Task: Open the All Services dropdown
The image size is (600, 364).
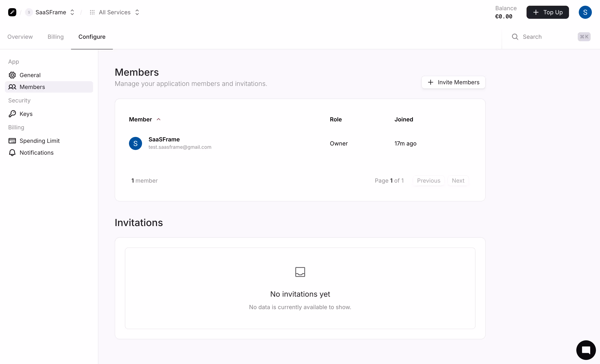Action: pyautogui.click(x=114, y=12)
